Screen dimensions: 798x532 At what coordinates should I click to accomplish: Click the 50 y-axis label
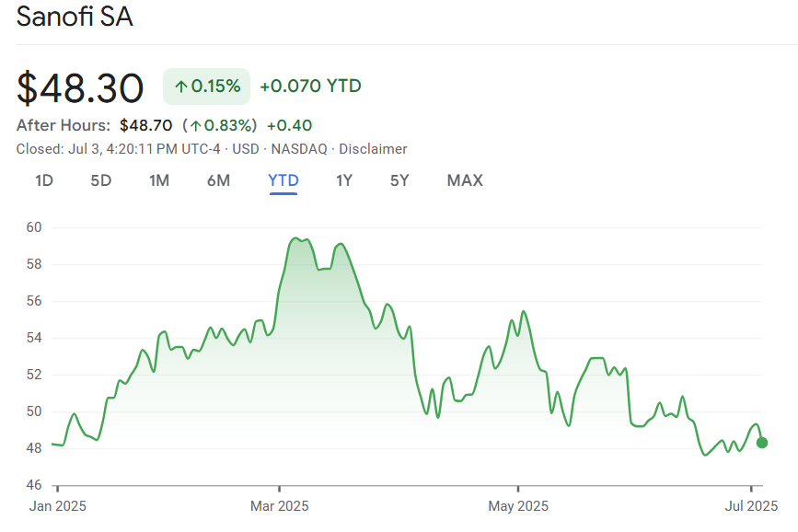(x=34, y=411)
